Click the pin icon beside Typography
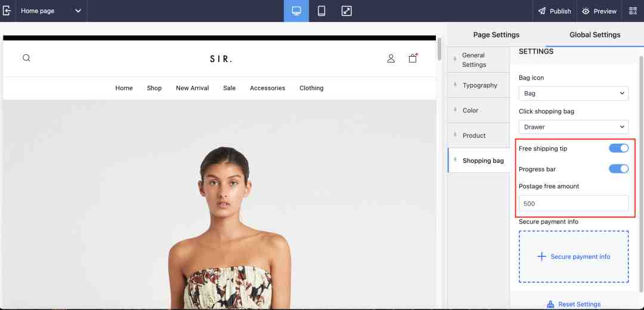This screenshot has width=644, height=310. coord(455,85)
